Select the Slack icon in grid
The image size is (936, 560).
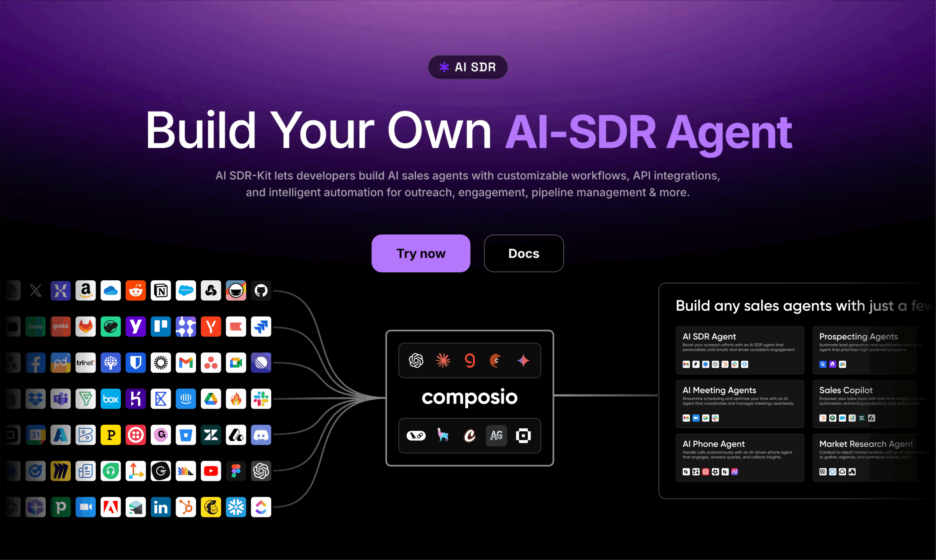261,399
